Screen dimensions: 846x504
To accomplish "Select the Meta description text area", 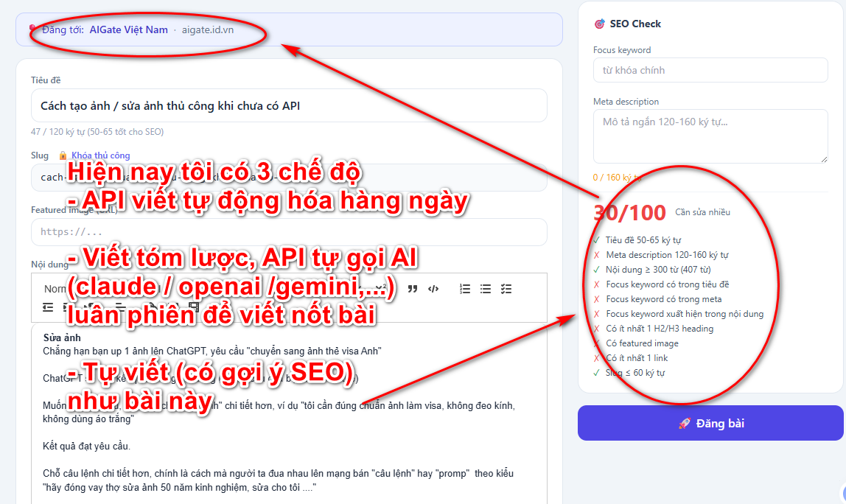I will click(x=710, y=136).
